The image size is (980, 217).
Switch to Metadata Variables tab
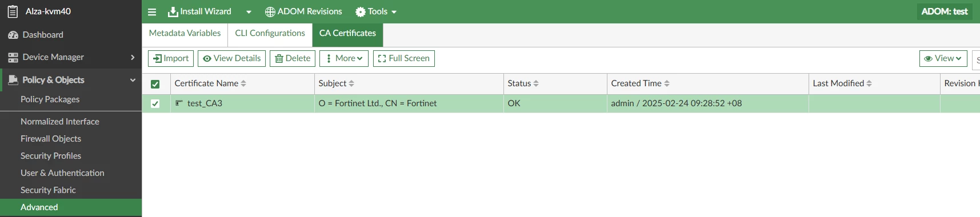coord(185,33)
